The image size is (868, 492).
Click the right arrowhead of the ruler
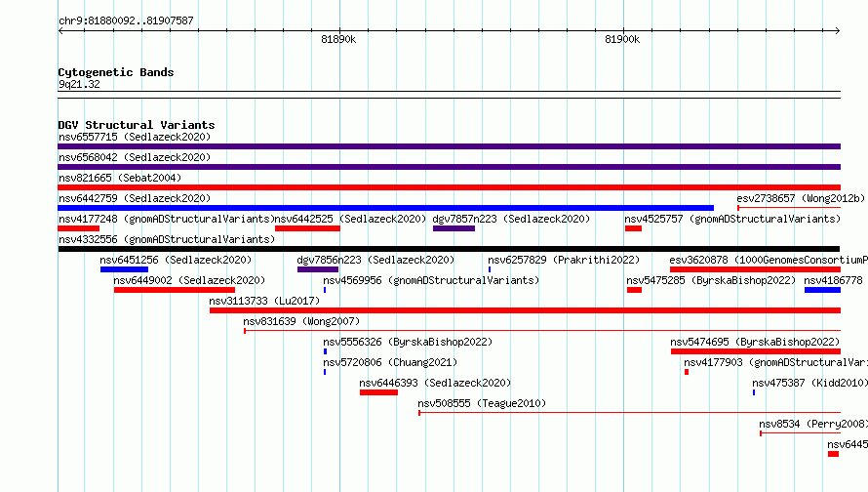838,30
